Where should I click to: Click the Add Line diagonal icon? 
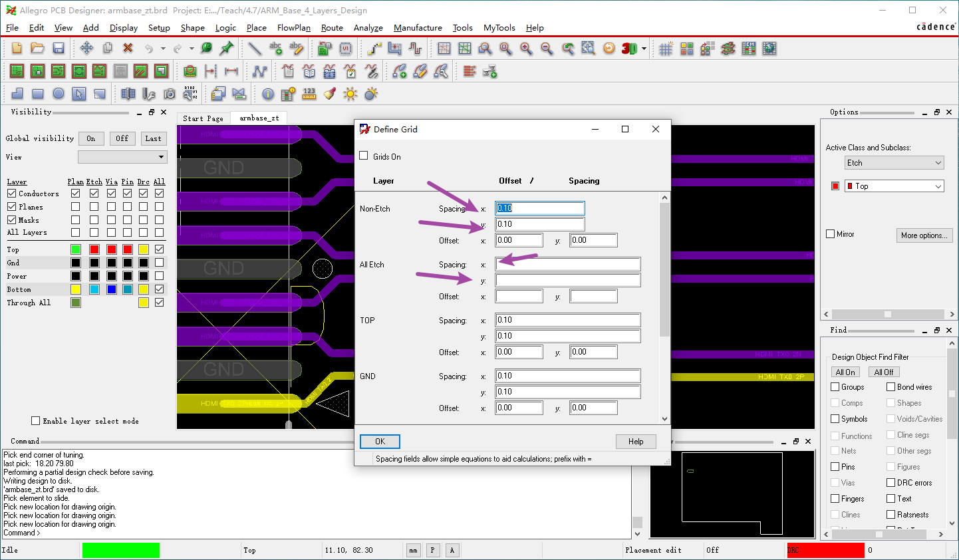[255, 48]
